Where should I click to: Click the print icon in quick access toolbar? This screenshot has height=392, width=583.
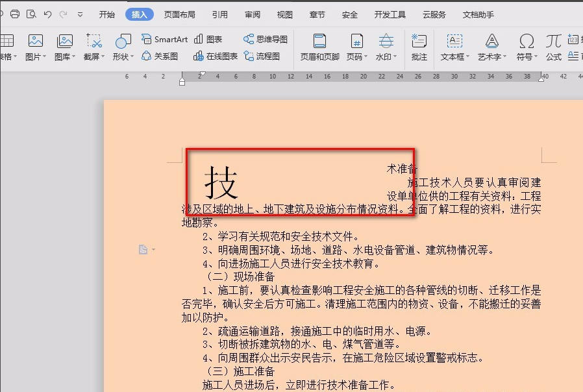(14, 14)
